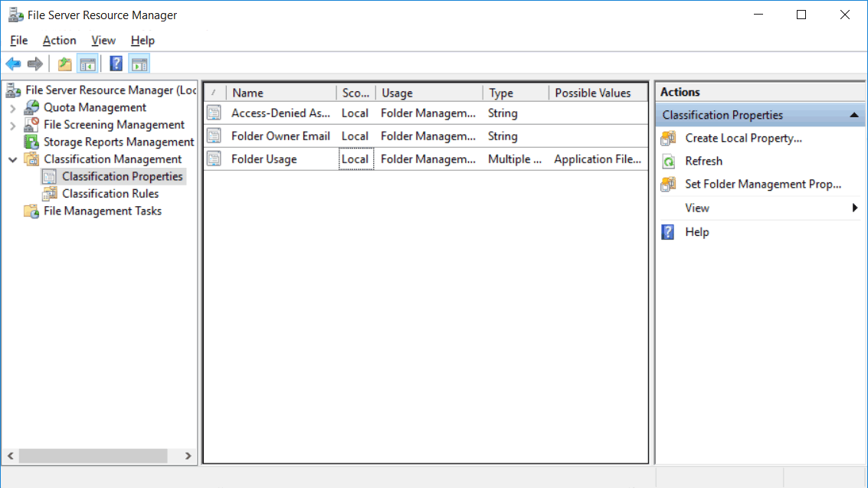
Task: Open the Action menu
Action: (59, 41)
